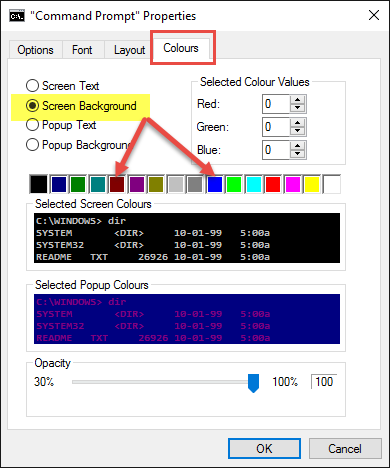Decrease the Green value with down arrow

[297, 131]
